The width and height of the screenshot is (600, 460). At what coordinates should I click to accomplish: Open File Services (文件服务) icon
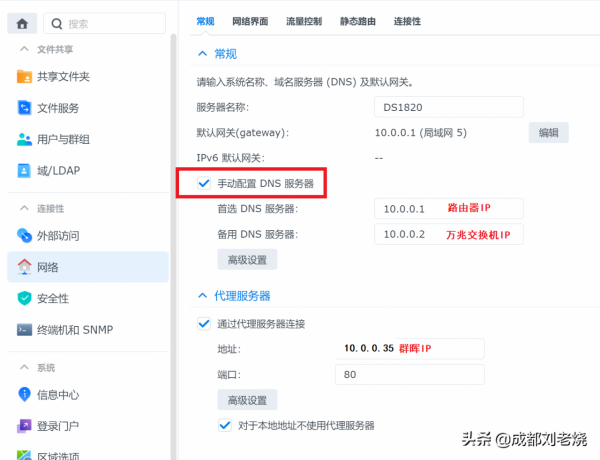click(24, 108)
